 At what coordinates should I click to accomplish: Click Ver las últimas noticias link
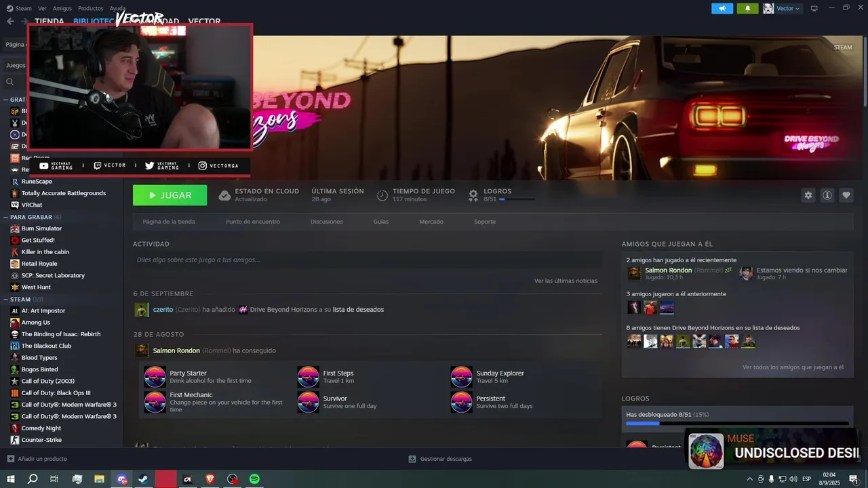pyautogui.click(x=566, y=281)
